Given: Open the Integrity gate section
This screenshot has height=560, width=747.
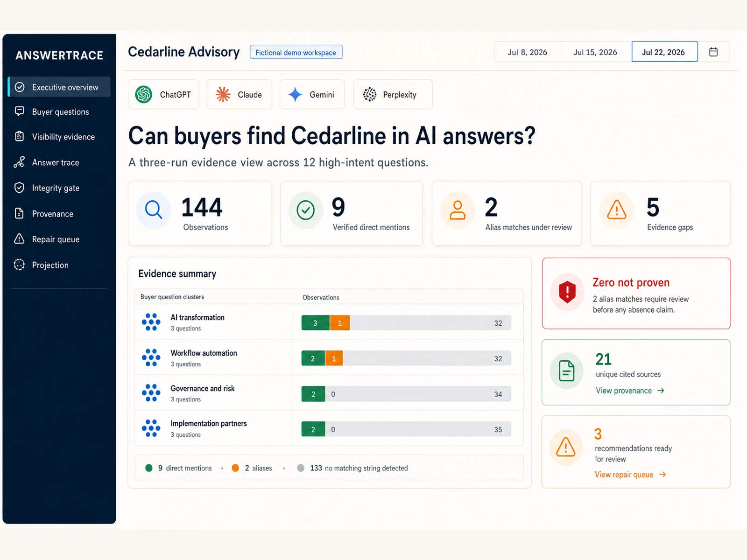Looking at the screenshot, I should tap(59, 188).
